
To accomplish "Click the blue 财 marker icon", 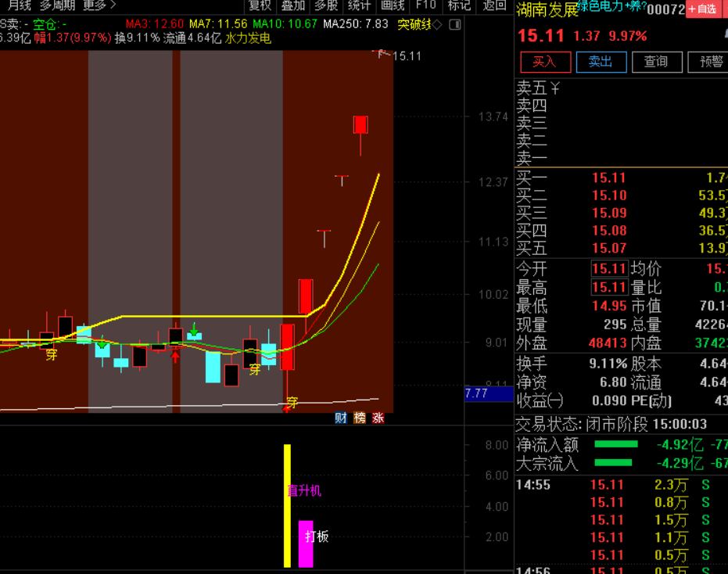I will pos(341,418).
